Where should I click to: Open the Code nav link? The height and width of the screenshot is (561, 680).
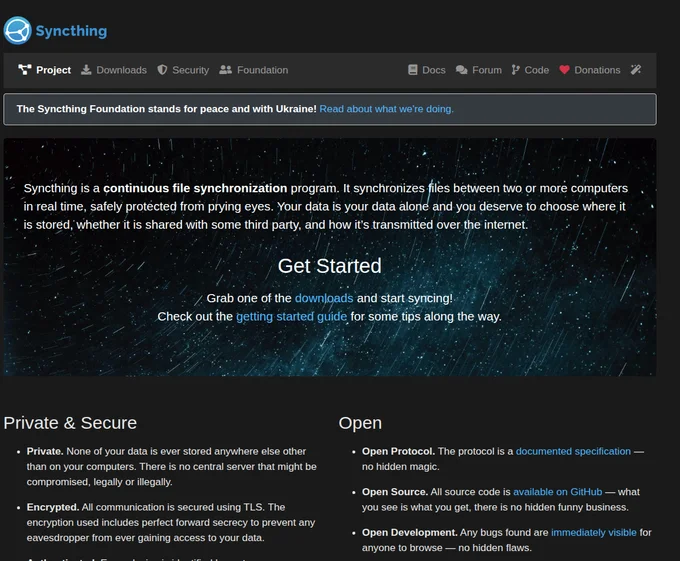[536, 70]
